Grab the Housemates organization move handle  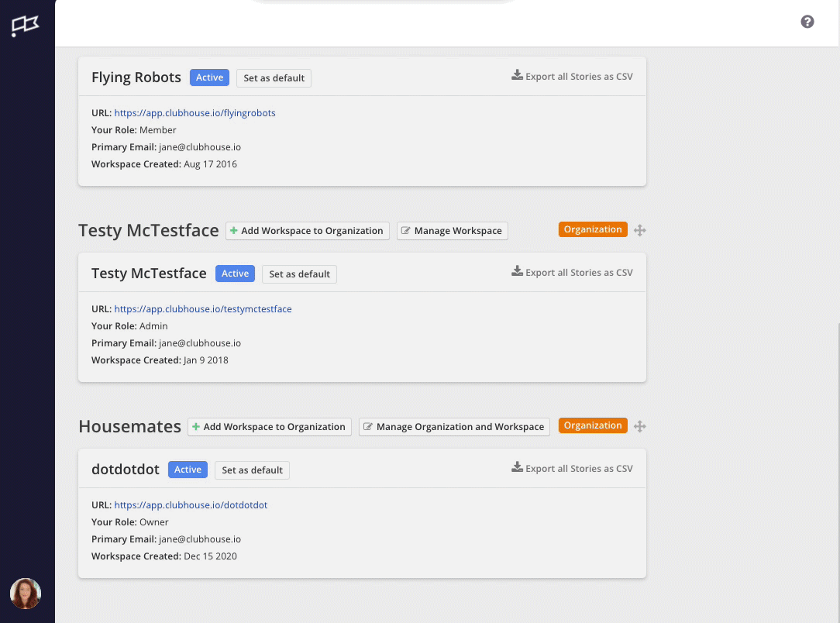pos(639,426)
